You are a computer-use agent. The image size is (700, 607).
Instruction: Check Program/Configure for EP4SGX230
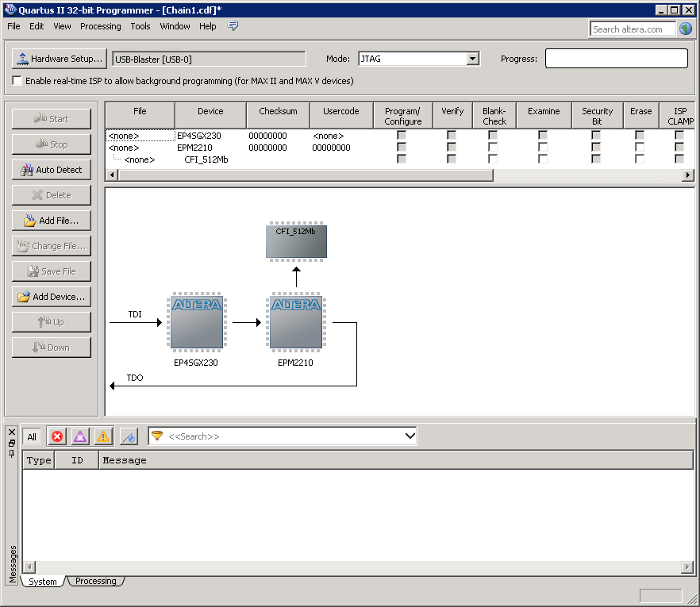[x=402, y=135]
